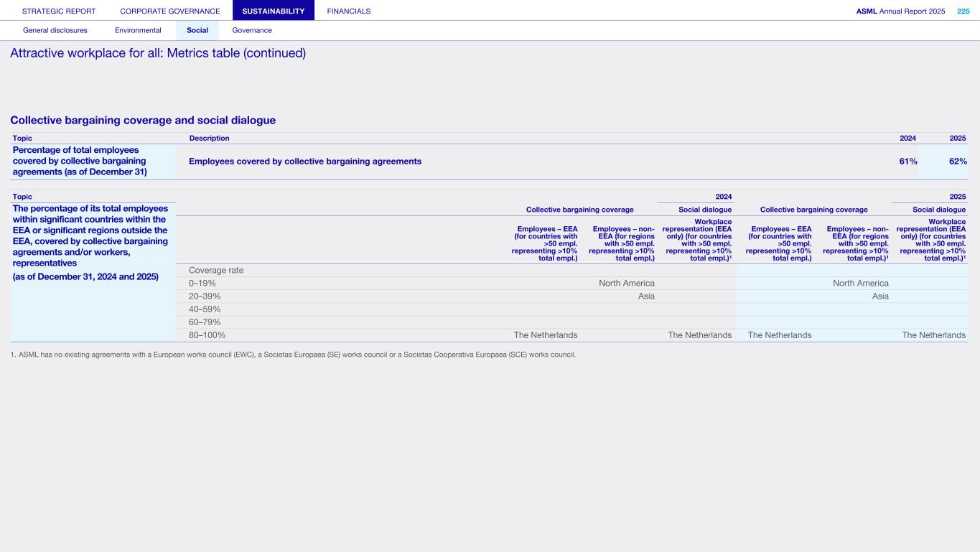Select the Sustainability tab

point(274,11)
